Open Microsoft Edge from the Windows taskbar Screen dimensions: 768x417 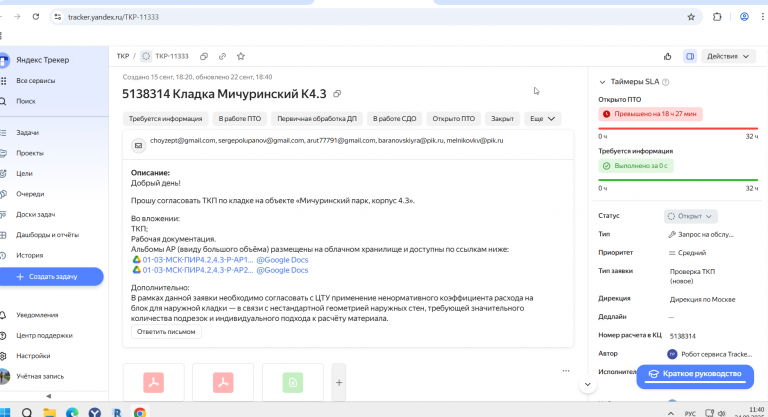(x=72, y=413)
